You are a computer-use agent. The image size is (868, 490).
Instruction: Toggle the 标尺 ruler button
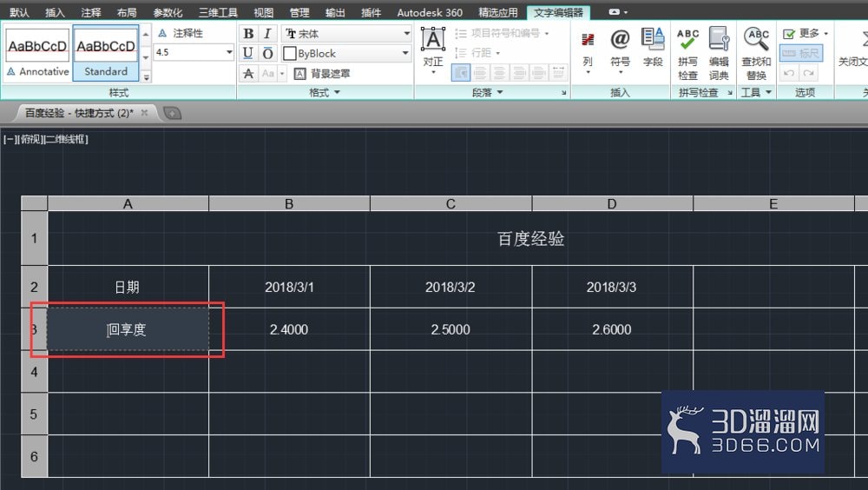click(x=801, y=53)
